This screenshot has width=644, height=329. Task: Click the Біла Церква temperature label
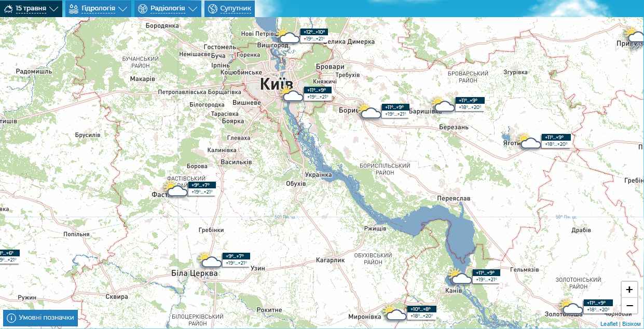pyautogui.click(x=236, y=259)
